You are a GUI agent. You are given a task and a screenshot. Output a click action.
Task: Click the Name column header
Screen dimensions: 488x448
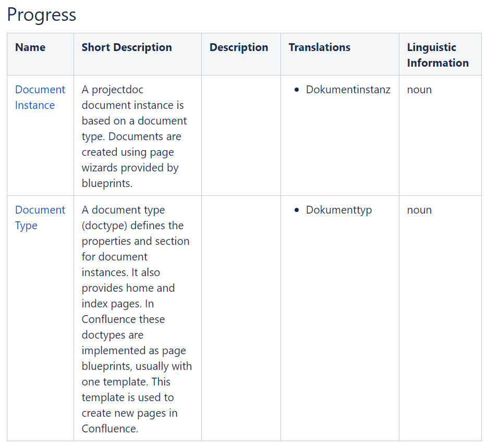30,47
